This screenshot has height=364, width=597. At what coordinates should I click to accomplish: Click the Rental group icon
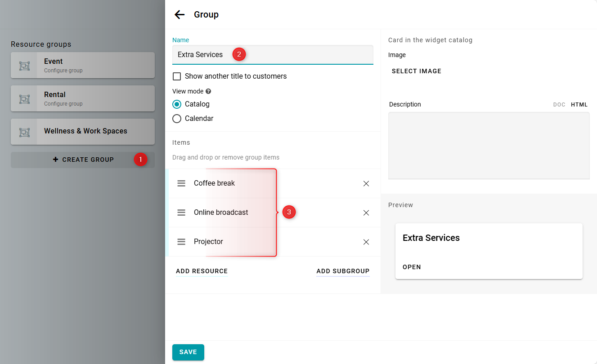(x=24, y=99)
